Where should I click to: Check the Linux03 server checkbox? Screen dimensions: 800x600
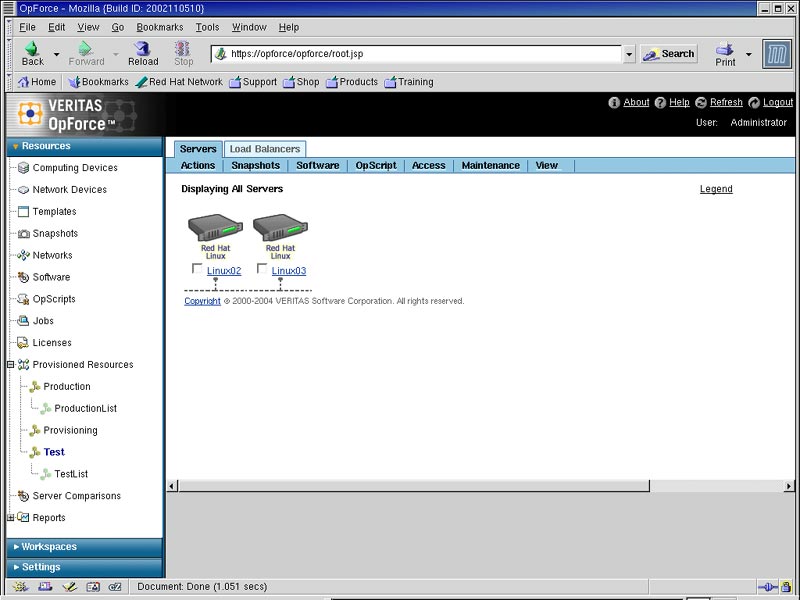point(262,268)
